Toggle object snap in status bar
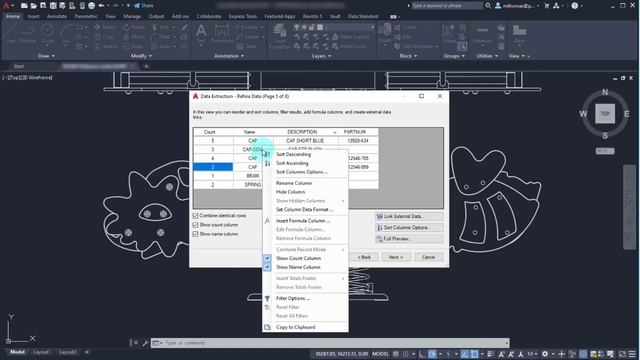Screen dimensions: 640x360 474,354
